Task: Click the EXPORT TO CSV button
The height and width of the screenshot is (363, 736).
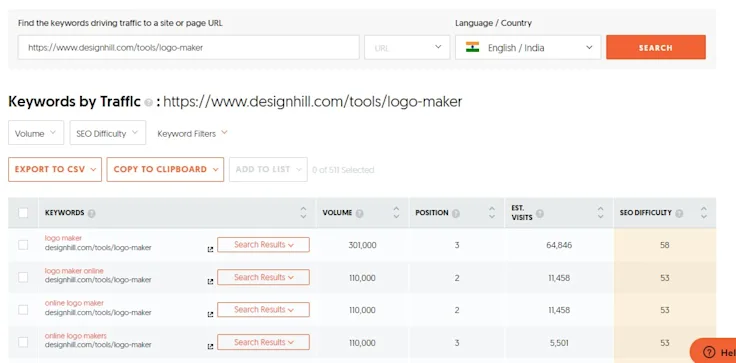Action: click(55, 169)
